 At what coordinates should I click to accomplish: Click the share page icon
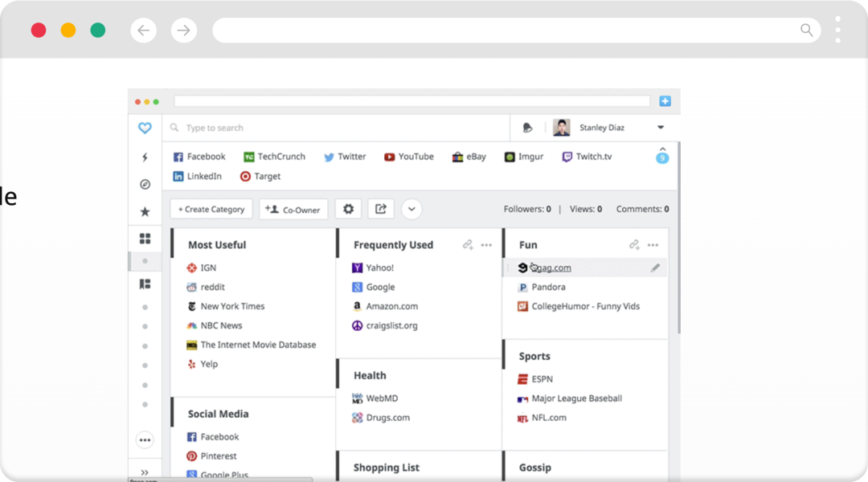click(x=381, y=209)
